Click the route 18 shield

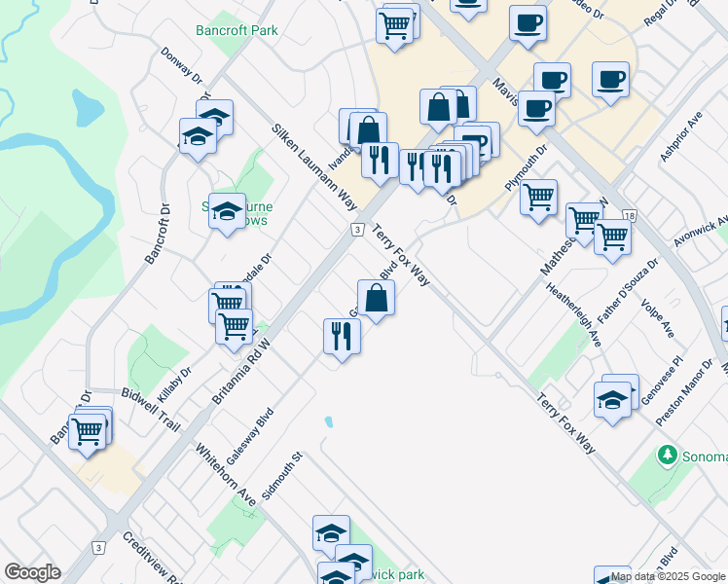[x=630, y=216]
